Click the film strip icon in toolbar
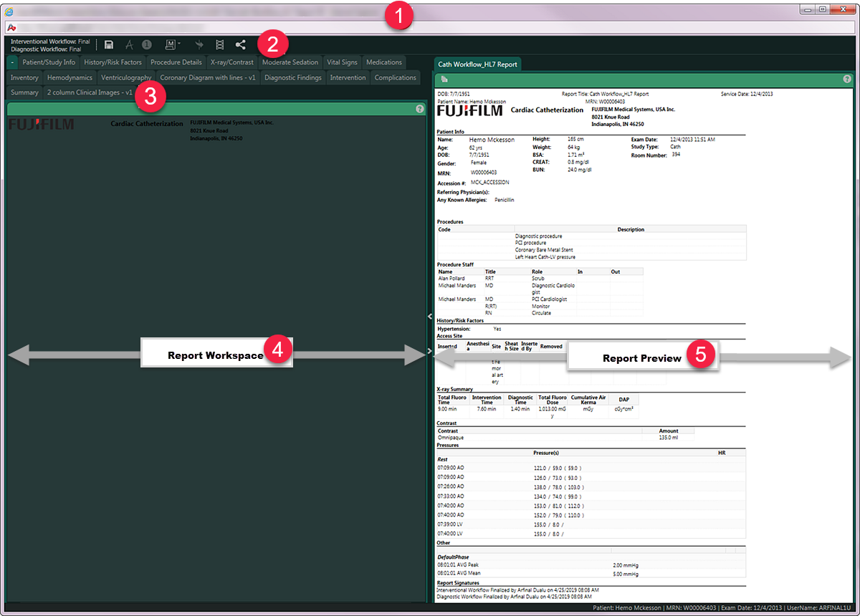Screen dimensions: 860x616 point(219,45)
